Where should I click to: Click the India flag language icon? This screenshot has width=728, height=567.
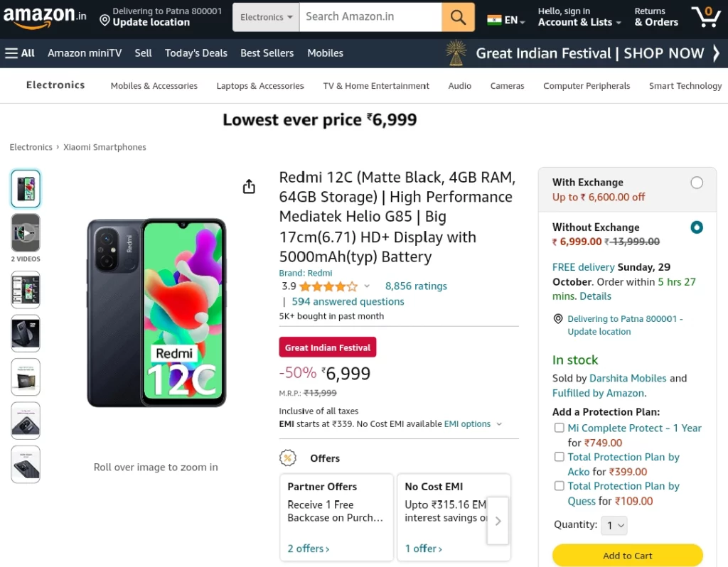(x=494, y=20)
